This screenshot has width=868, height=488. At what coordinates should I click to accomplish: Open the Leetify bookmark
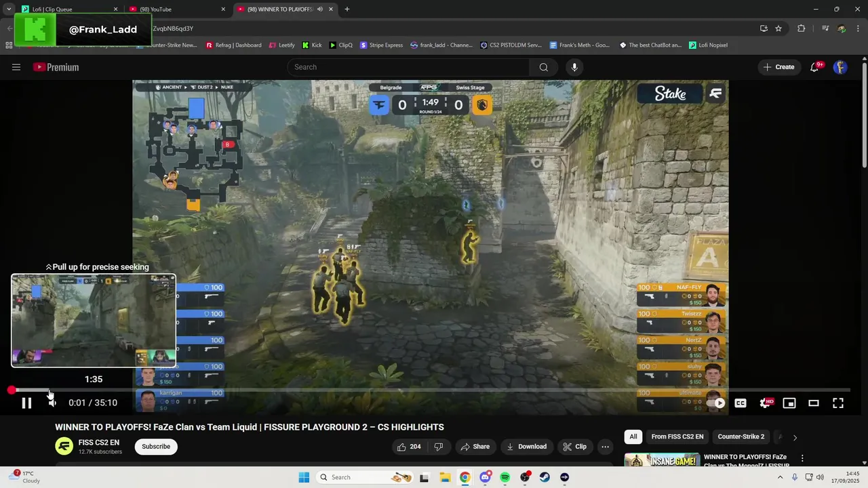coord(282,45)
